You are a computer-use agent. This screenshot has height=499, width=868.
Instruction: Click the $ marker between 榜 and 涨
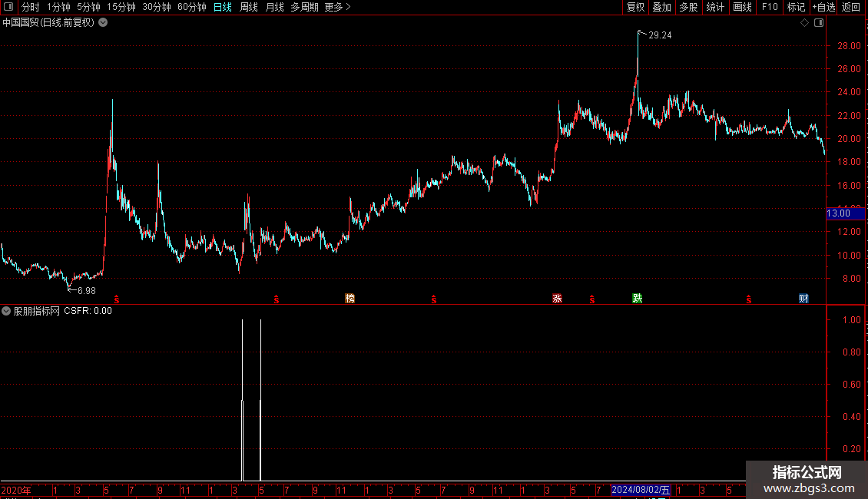[x=433, y=299]
